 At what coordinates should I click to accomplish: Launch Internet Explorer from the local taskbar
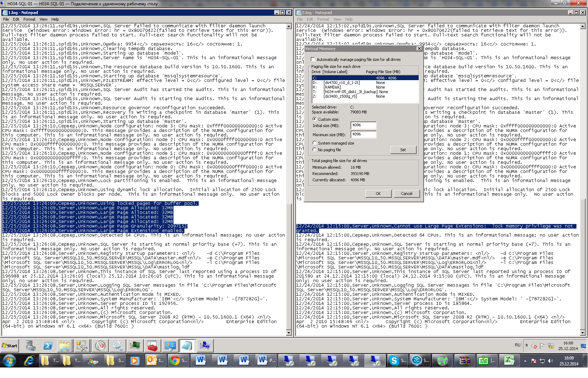pos(29,360)
